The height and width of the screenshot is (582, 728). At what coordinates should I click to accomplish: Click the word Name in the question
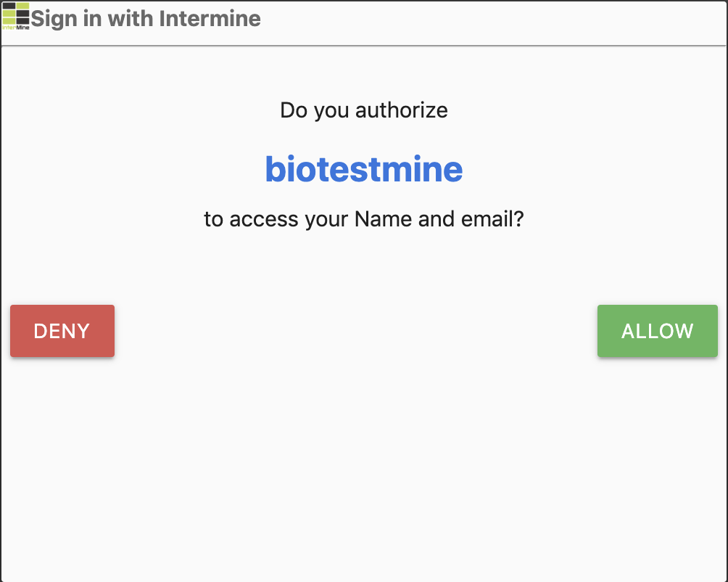click(383, 218)
